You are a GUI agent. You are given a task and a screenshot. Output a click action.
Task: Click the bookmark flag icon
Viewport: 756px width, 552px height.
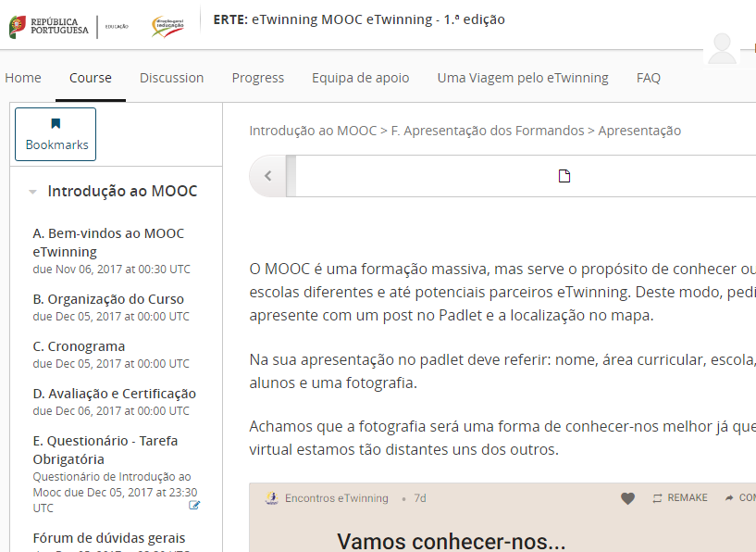(x=56, y=123)
